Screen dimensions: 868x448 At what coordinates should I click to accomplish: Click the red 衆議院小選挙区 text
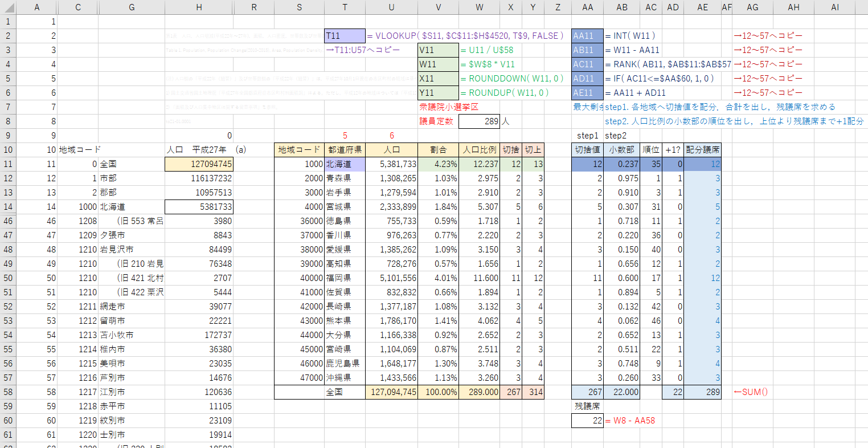pyautogui.click(x=449, y=107)
